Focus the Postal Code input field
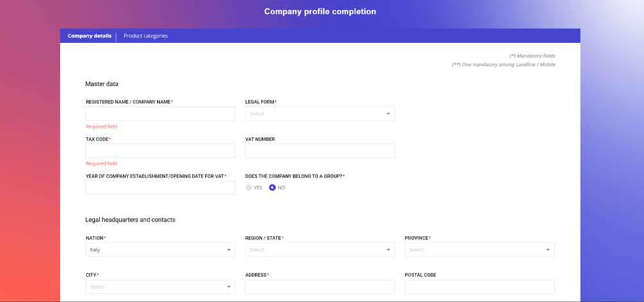Viewport: 644px width, 302px height. click(479, 287)
